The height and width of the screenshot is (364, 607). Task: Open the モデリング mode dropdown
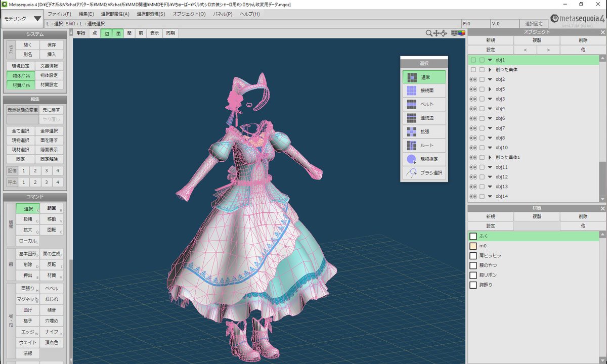coord(23,19)
